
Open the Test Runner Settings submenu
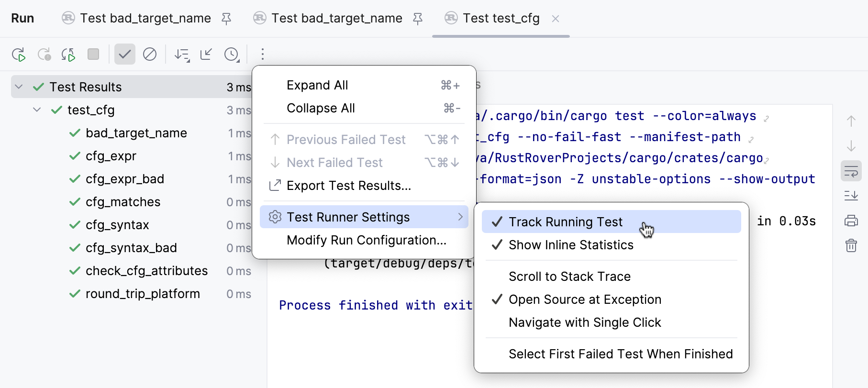[348, 217]
